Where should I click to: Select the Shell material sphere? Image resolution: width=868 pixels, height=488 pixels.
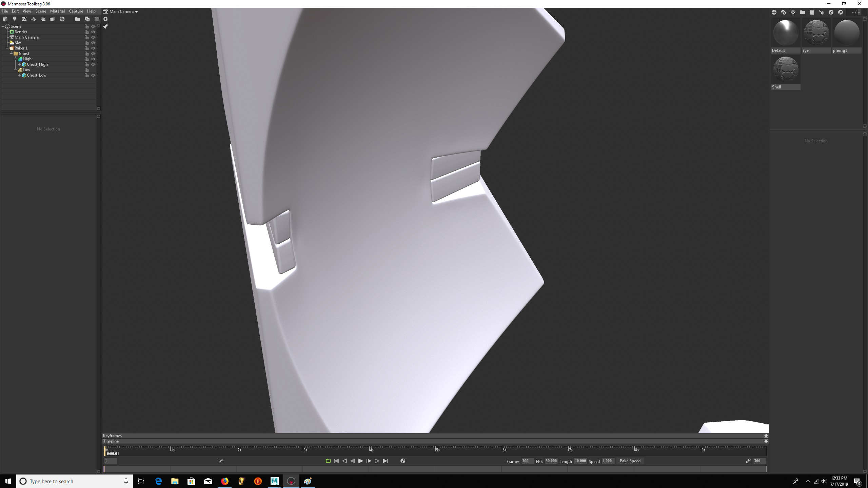click(x=786, y=69)
